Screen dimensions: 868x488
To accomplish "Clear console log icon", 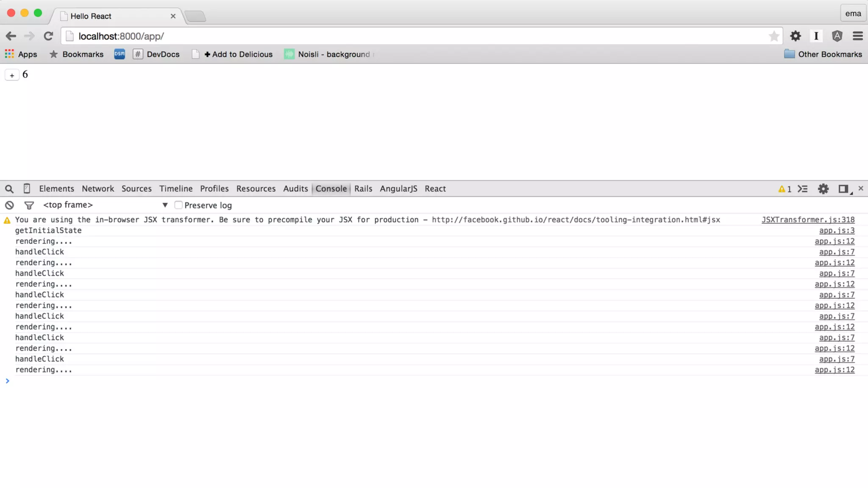I will [x=9, y=205].
